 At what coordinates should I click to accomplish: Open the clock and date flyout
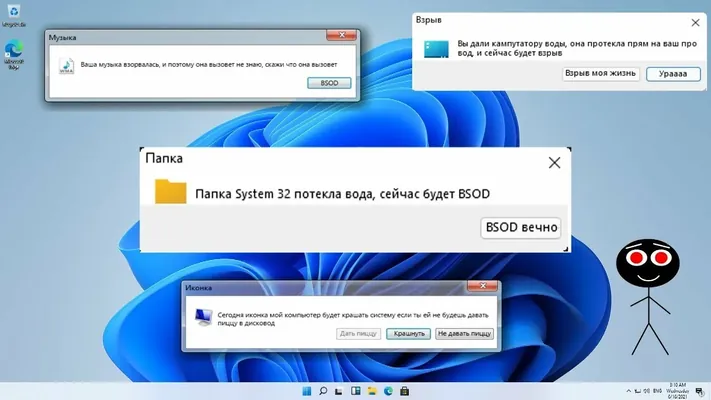pyautogui.click(x=677, y=391)
